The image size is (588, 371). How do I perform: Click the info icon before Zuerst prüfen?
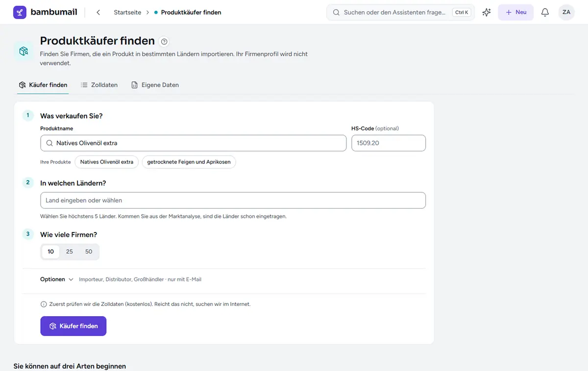(44, 304)
